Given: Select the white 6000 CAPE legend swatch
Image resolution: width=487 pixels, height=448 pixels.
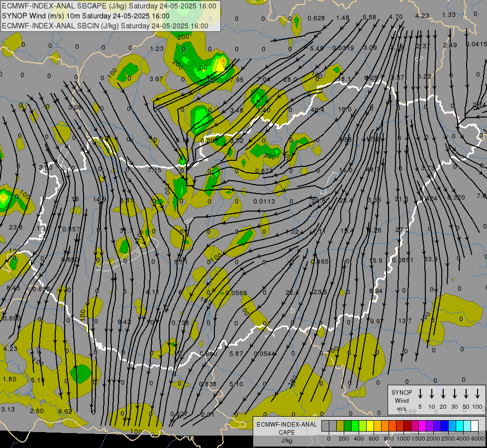Looking at the screenshot, I should [475, 426].
